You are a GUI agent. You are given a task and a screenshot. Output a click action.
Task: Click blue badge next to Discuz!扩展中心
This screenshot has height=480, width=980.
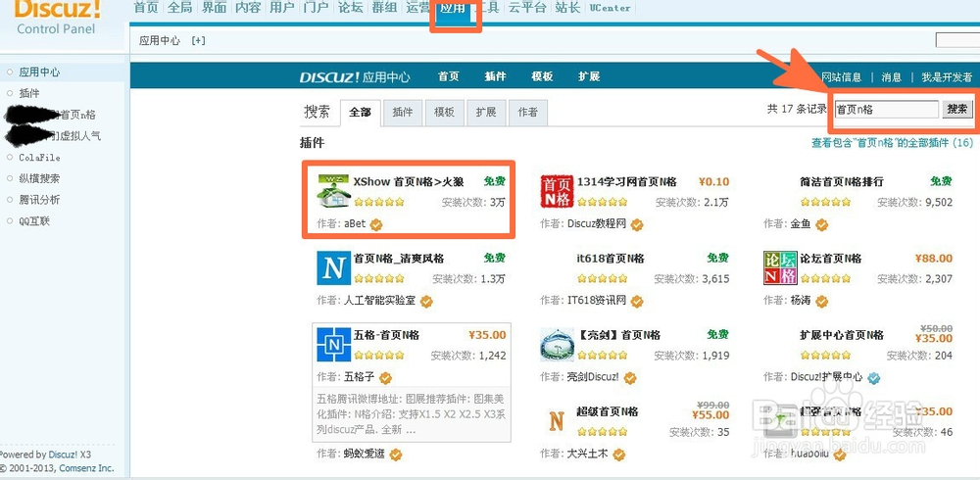point(874,378)
